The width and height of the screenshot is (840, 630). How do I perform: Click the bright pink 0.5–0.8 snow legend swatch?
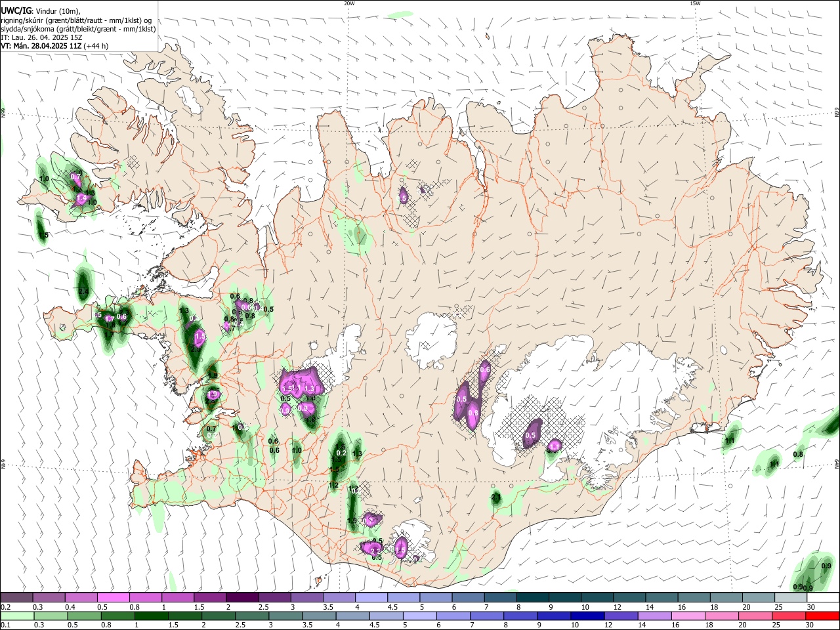coord(113,598)
